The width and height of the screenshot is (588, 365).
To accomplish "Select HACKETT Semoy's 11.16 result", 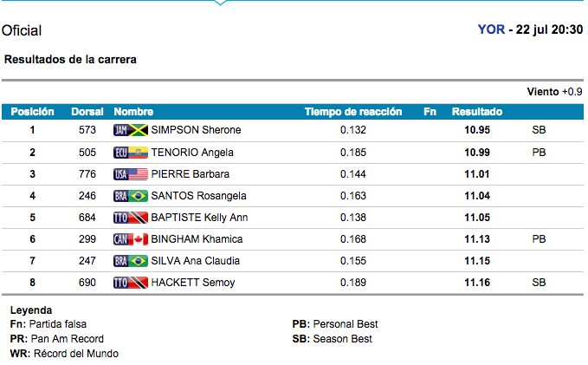I will coord(477,283).
